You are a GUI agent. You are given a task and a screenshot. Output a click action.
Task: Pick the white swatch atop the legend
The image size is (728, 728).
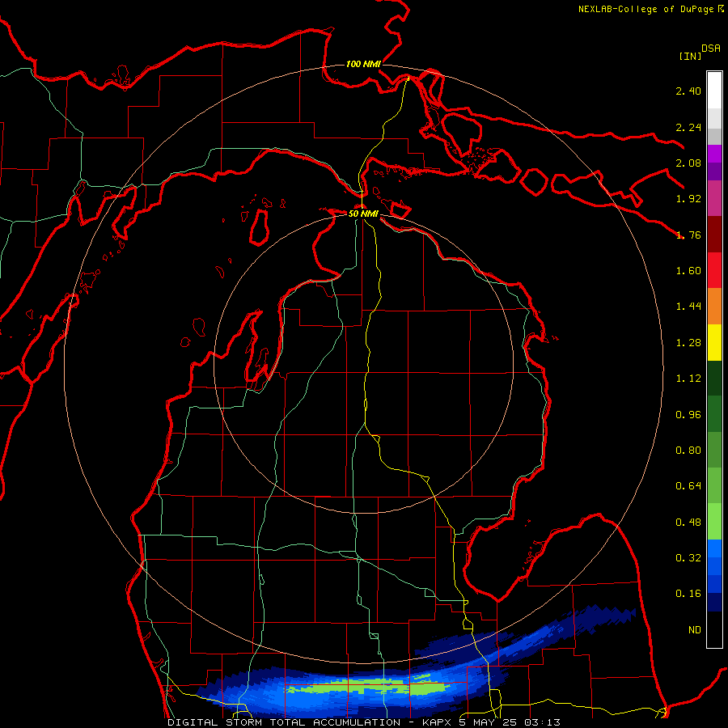click(x=714, y=90)
